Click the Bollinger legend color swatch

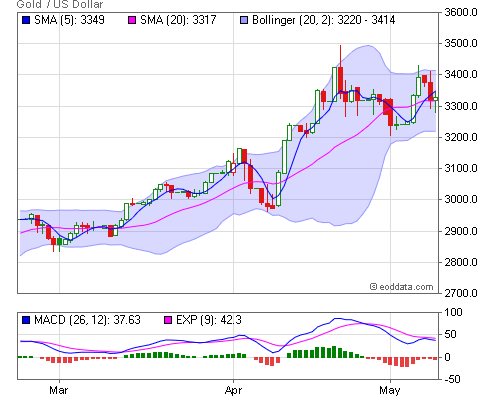pos(244,20)
